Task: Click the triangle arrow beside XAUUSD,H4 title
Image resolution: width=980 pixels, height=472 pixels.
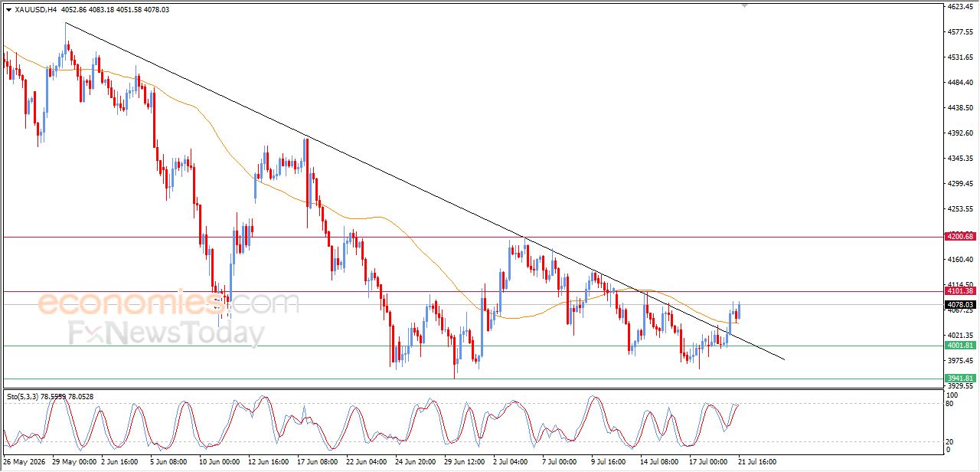Action: point(8,10)
